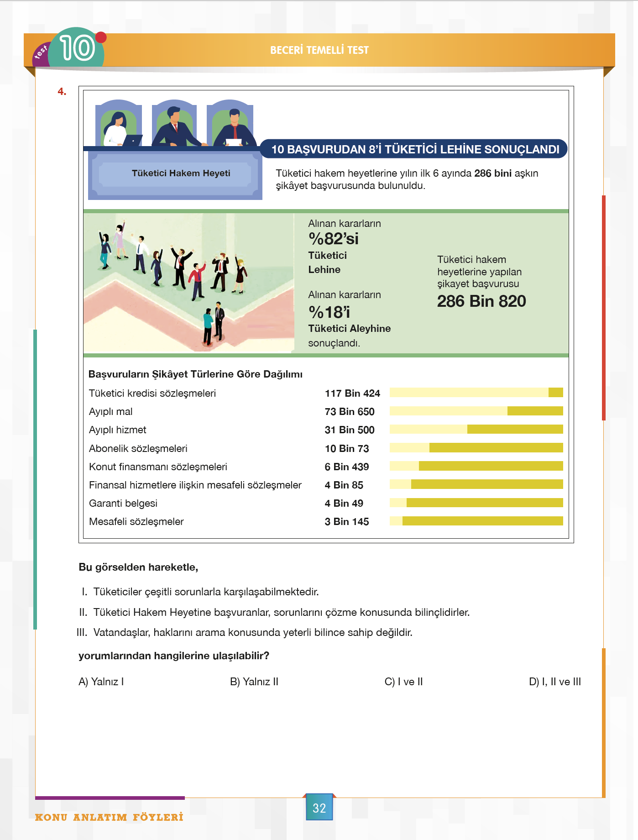Click the Ayıplı mal row label
This screenshot has width=638, height=840.
[x=111, y=412]
